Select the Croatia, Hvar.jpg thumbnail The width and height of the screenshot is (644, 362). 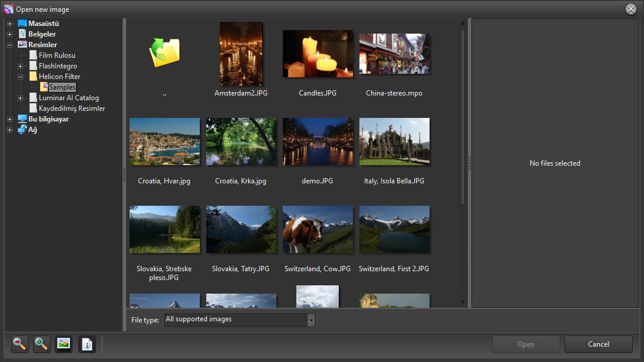coord(164,141)
